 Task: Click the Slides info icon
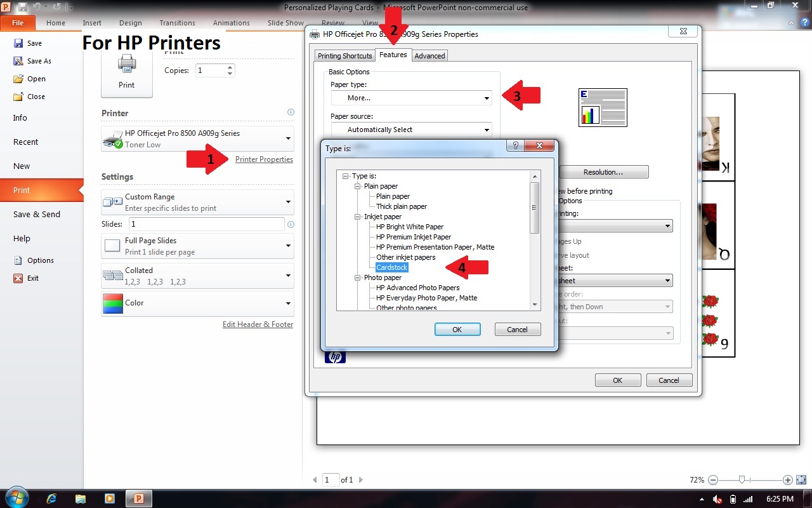291,224
